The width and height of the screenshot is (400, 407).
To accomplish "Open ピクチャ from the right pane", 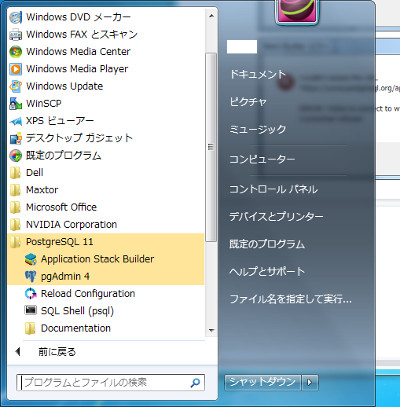I will 248,102.
